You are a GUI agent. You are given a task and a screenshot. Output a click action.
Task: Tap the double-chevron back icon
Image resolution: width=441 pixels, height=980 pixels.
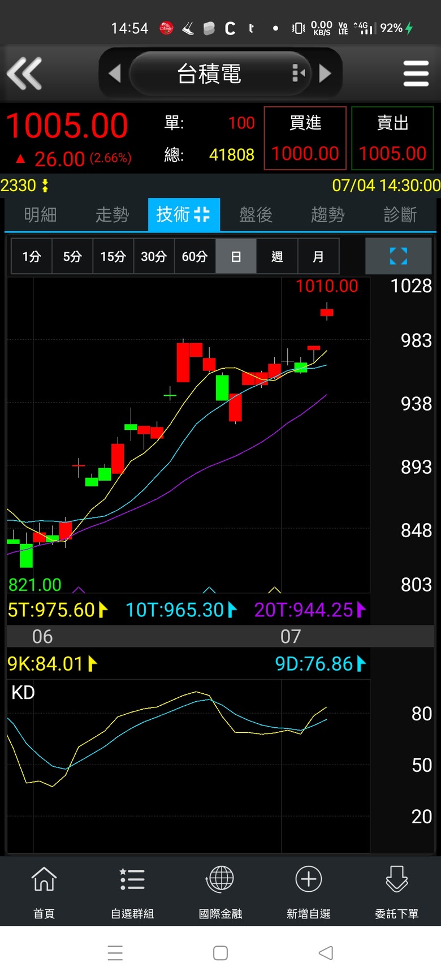[x=24, y=74]
